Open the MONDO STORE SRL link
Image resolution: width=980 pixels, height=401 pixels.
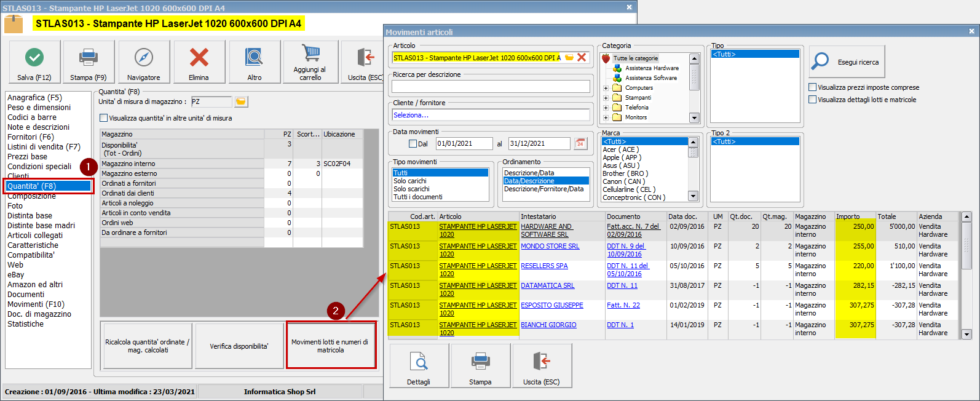tap(550, 247)
